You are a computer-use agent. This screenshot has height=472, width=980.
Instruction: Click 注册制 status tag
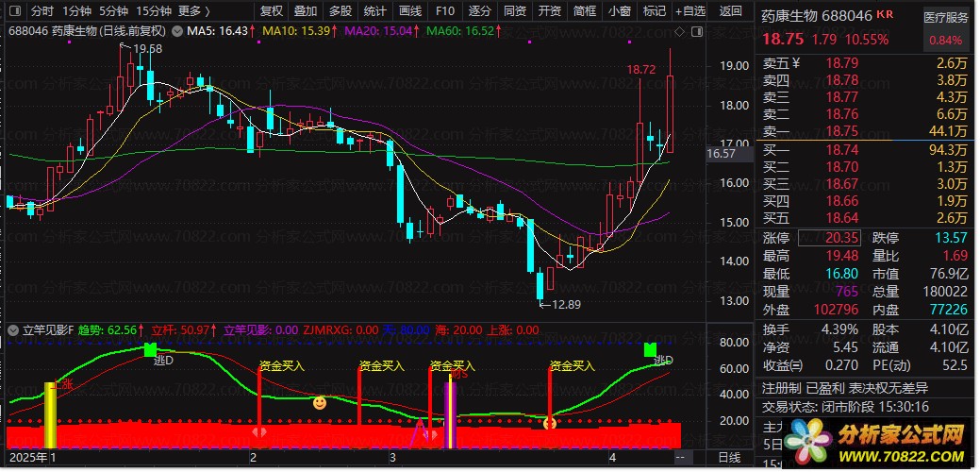point(781,388)
